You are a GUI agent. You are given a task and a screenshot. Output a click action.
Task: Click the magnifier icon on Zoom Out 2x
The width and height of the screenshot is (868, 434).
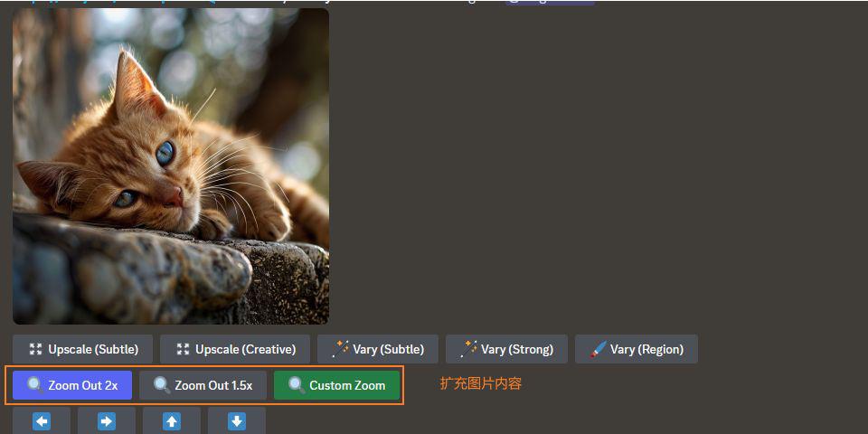[x=35, y=385]
